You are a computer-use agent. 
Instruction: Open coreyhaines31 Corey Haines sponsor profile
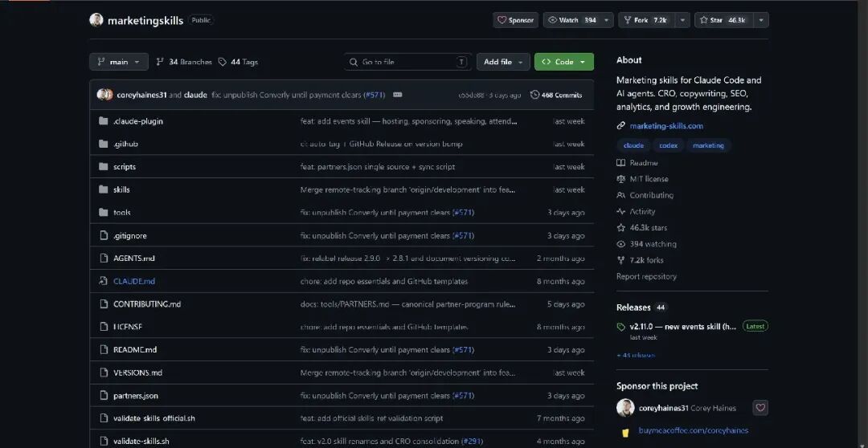pyautogui.click(x=687, y=408)
